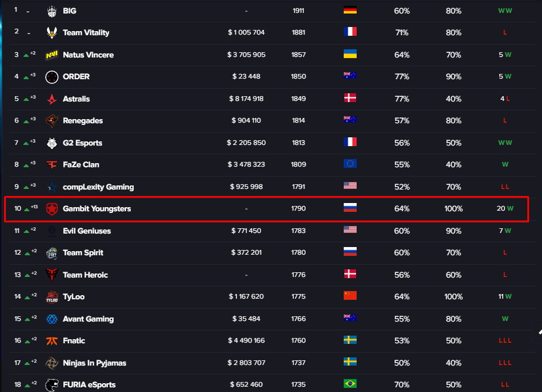Screen dimensions: 542x392
Task: Click the Team Vitality bee logo
Action: (x=52, y=33)
